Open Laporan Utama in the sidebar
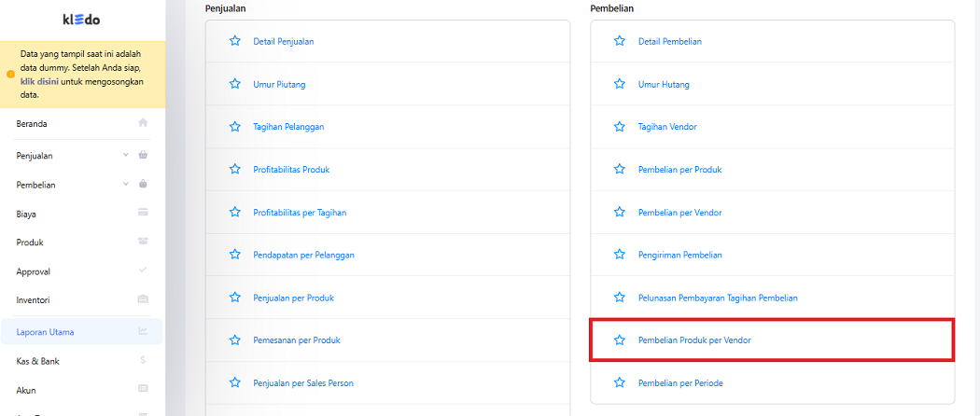 (x=45, y=331)
